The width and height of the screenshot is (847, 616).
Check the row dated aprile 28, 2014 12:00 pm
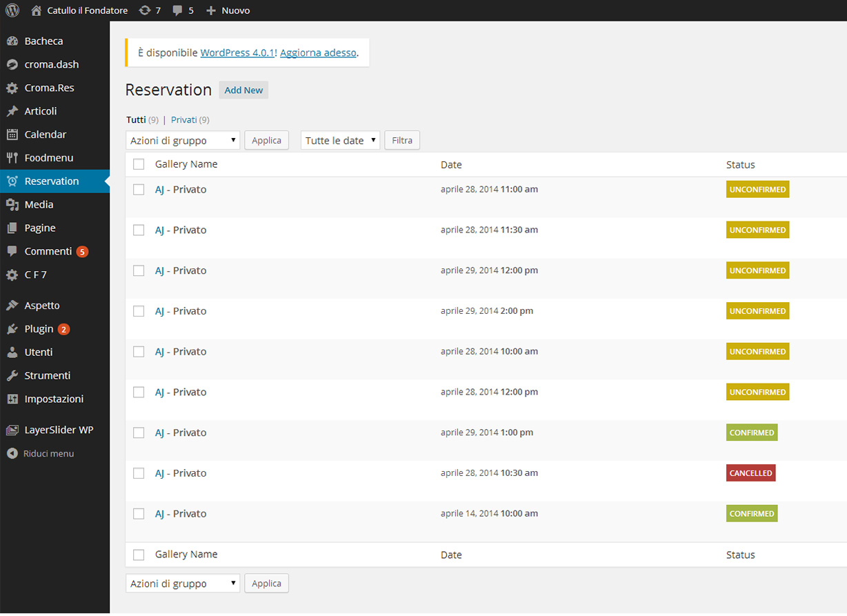click(139, 392)
